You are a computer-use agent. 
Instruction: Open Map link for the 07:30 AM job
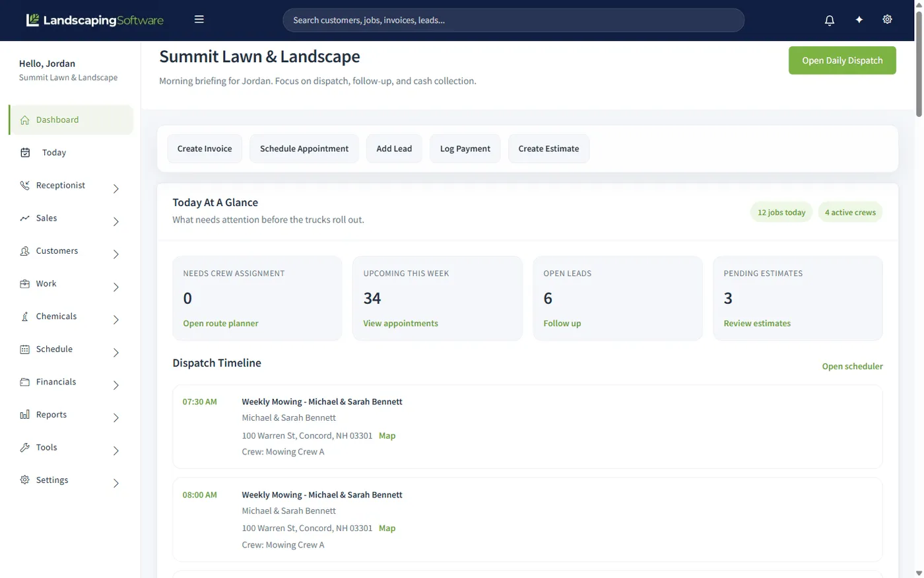click(387, 435)
